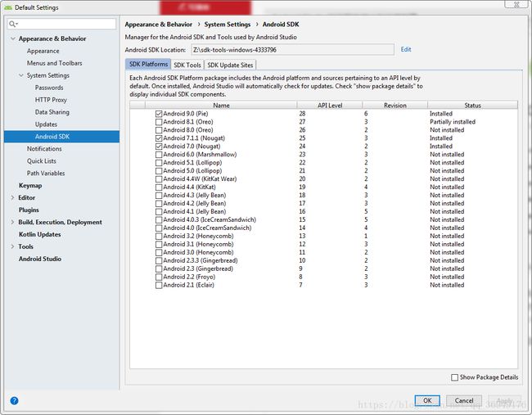The height and width of the screenshot is (415, 532).
Task: Select Android 4.0 (IceCreamSandwich) row name
Action: [207, 228]
